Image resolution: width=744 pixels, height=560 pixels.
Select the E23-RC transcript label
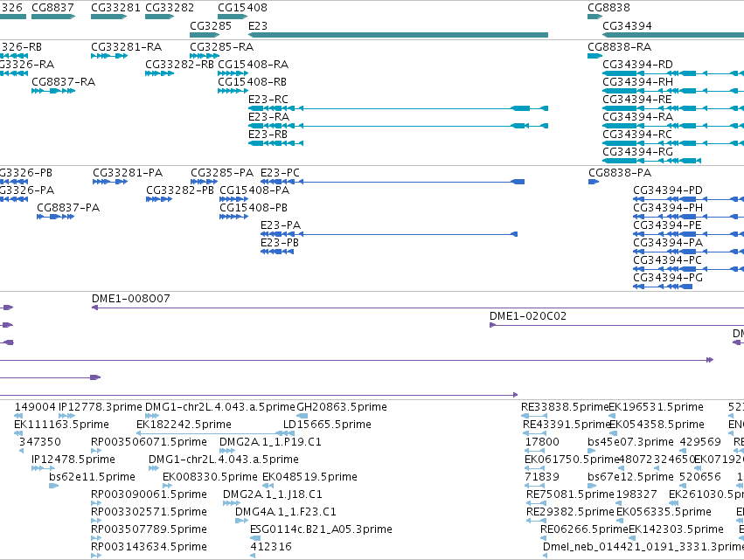[x=268, y=100]
